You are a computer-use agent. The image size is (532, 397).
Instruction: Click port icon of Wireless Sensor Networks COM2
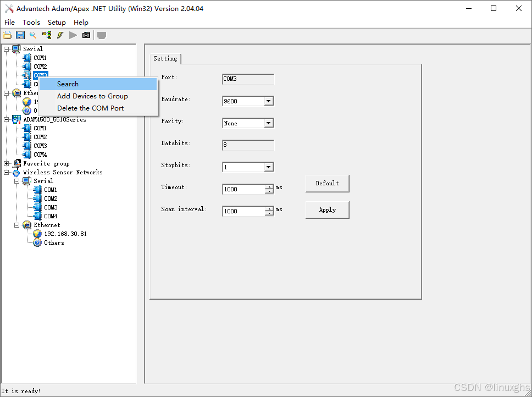click(37, 199)
